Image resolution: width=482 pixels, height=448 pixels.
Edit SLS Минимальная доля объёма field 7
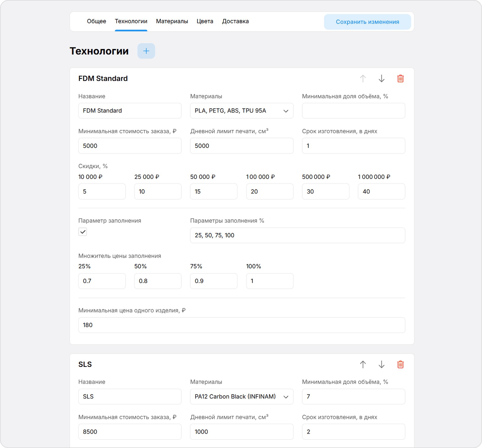[353, 397]
